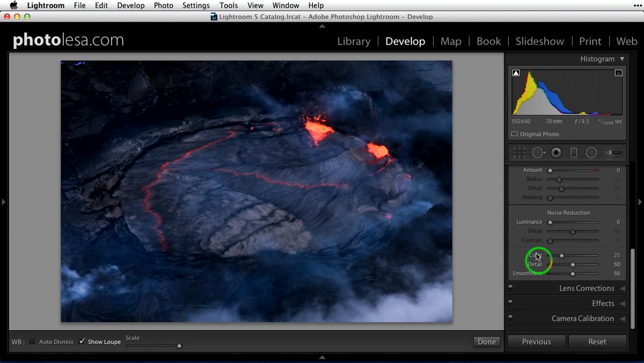Click the Masking slider
The height and width of the screenshot is (363, 644).
573,198
